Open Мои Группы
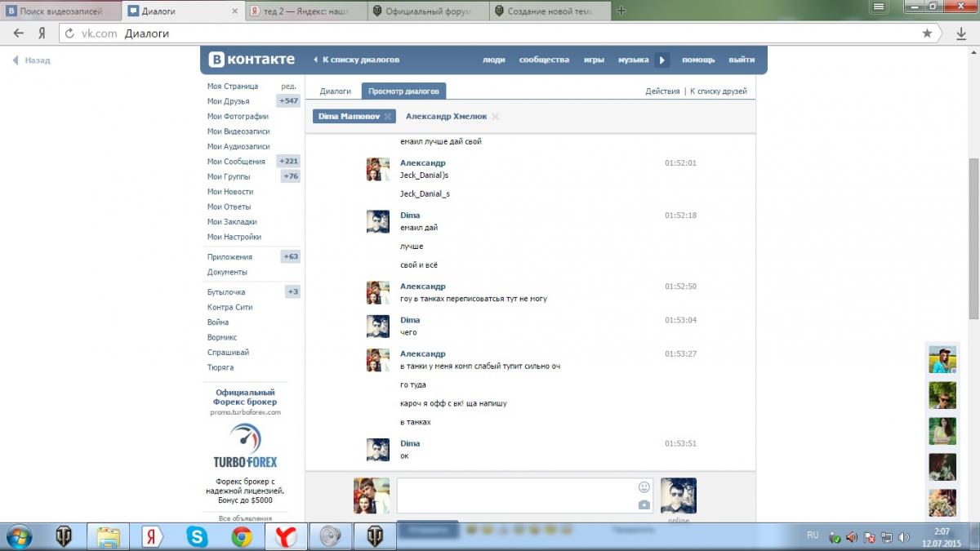The width and height of the screenshot is (980, 551). pos(229,176)
